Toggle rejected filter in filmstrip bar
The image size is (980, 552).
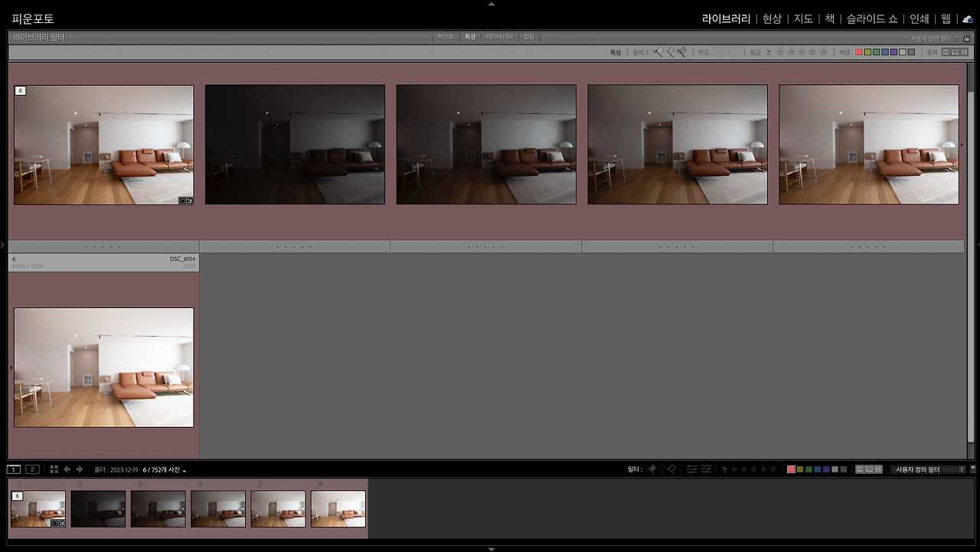(x=671, y=469)
